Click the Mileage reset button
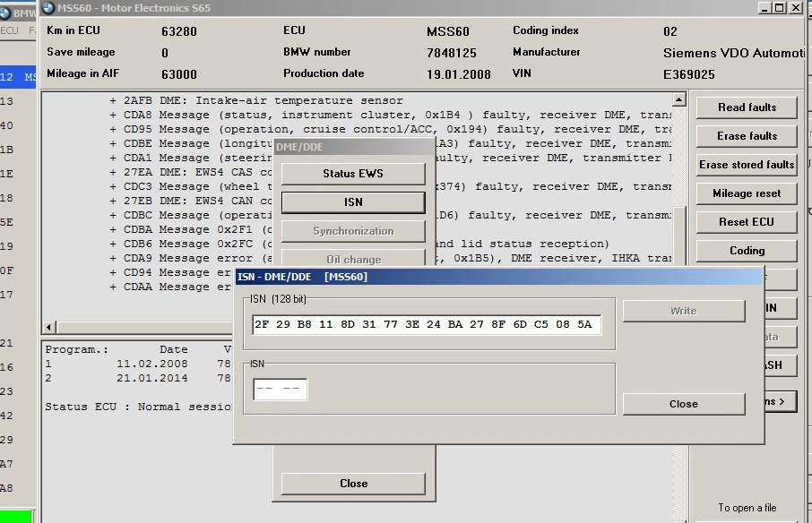Image resolution: width=812 pixels, height=523 pixels. [x=747, y=193]
